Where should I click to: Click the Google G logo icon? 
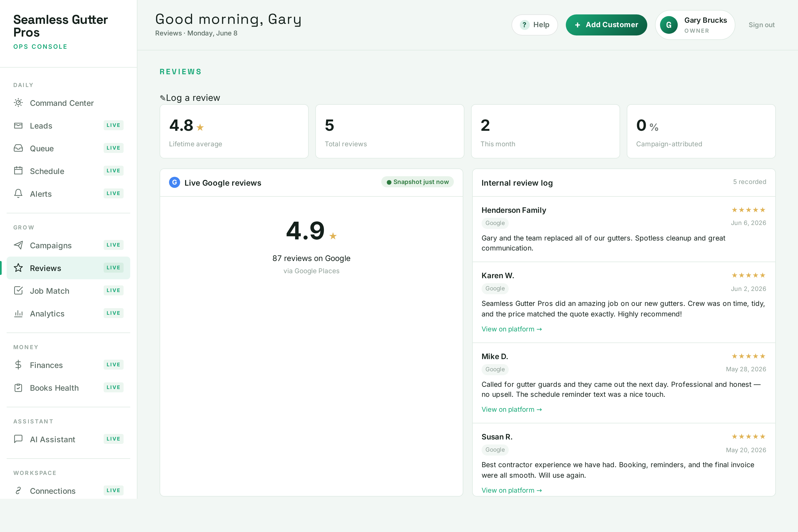pyautogui.click(x=174, y=183)
